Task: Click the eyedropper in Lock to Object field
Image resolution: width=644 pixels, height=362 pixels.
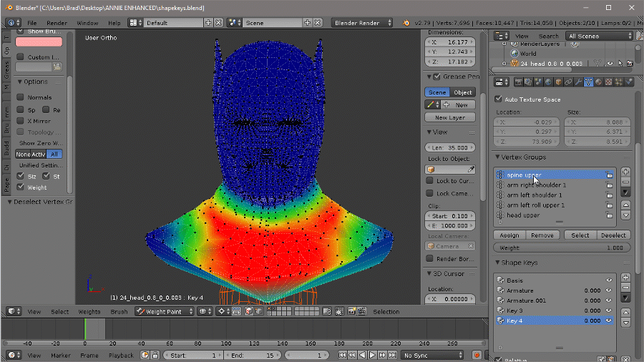Action: point(471,170)
